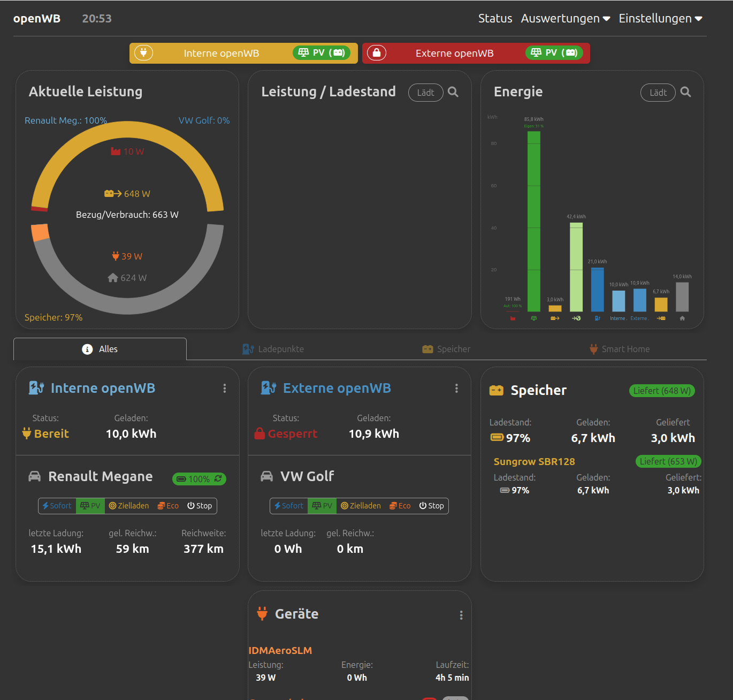Select Stop mode for Renault Megane
733x700 pixels.
(200, 506)
